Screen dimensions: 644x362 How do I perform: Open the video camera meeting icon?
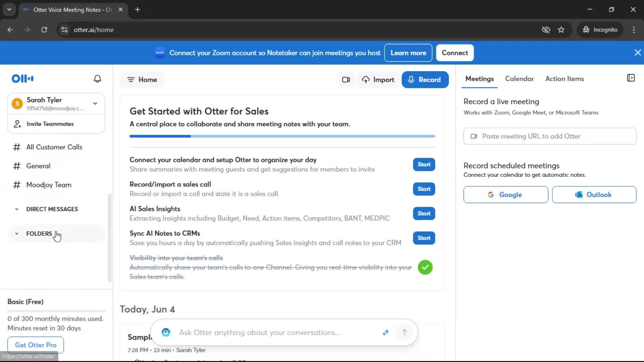point(346,80)
